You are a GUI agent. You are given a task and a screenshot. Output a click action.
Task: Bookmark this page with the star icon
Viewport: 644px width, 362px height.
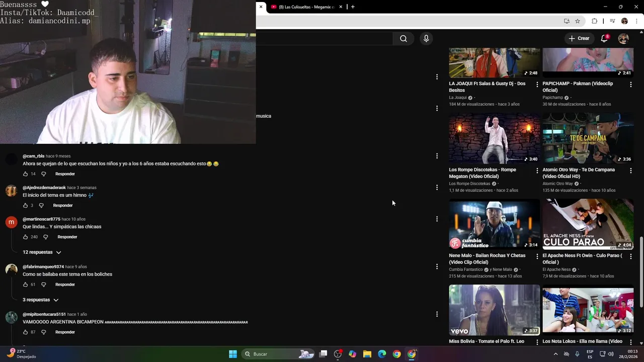point(578,21)
